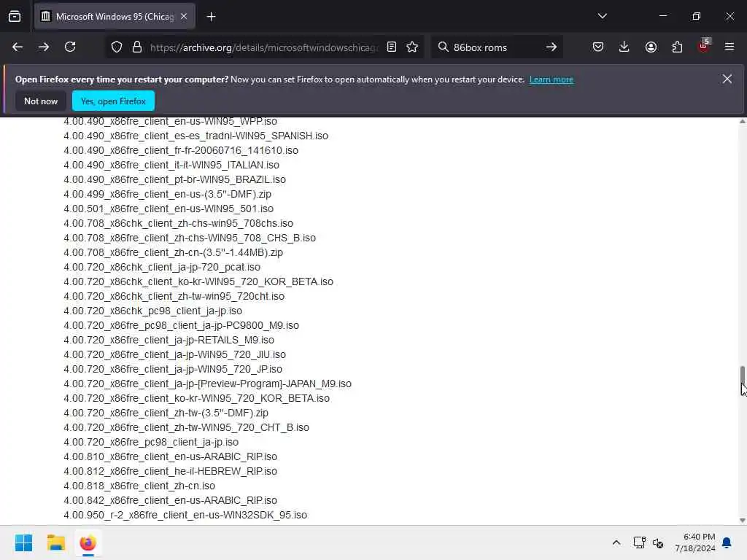
Task: Select 4.00.720 x86fre ko-kr KOR_BETA.iso file
Action: [197, 399]
